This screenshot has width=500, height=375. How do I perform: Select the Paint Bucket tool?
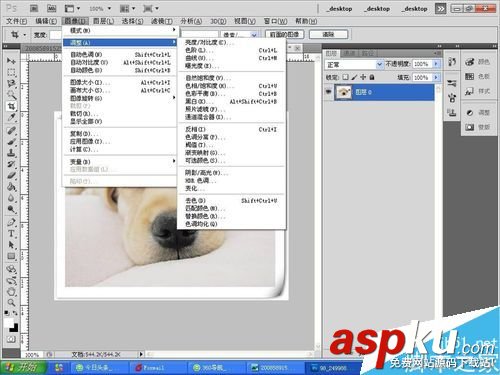pos(11,187)
